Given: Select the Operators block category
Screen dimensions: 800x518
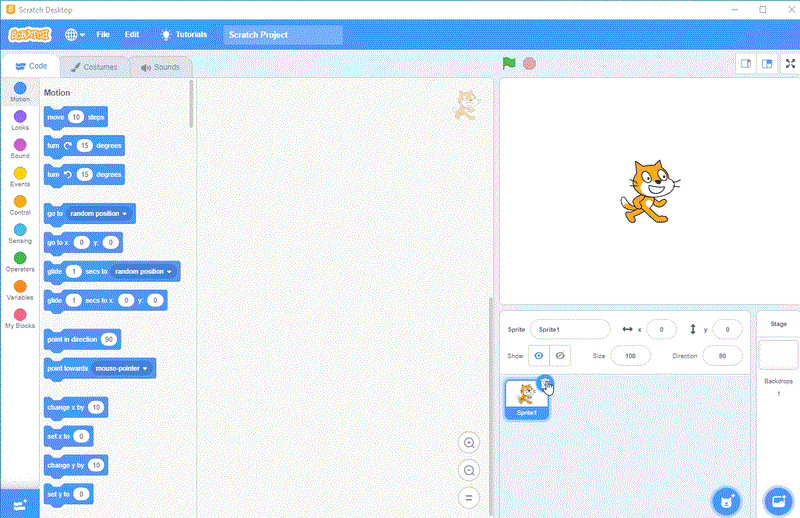Looking at the screenshot, I should (20, 262).
